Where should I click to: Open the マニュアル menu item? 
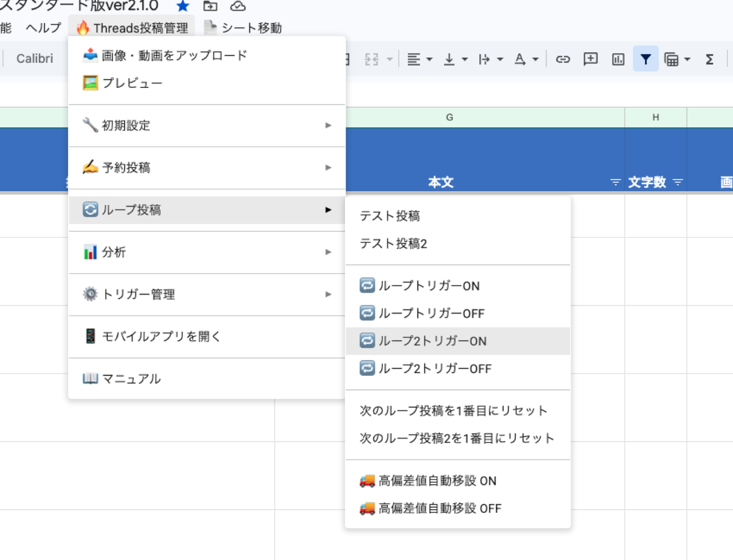click(207, 378)
